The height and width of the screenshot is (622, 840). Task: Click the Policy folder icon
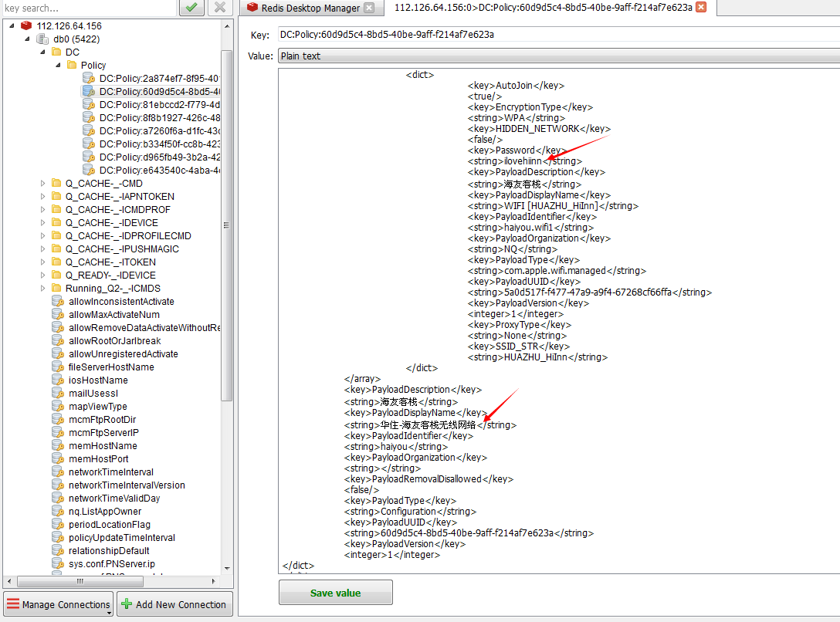72,65
